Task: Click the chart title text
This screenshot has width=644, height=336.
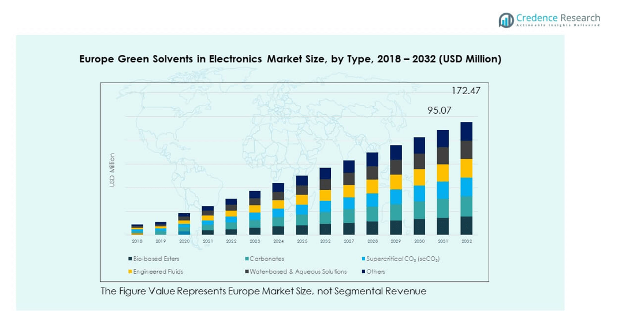Action: coord(290,59)
